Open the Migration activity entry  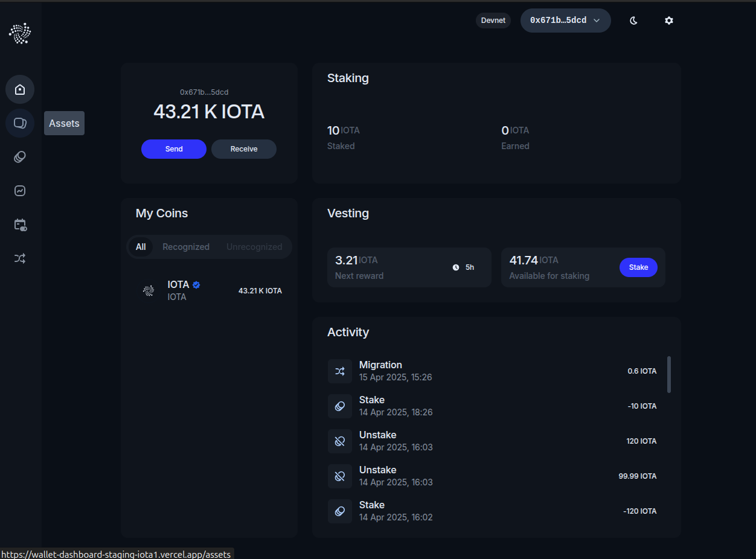[x=492, y=371]
